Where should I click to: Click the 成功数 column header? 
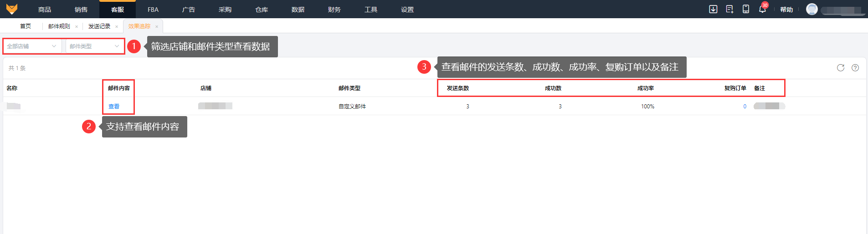[553, 88]
